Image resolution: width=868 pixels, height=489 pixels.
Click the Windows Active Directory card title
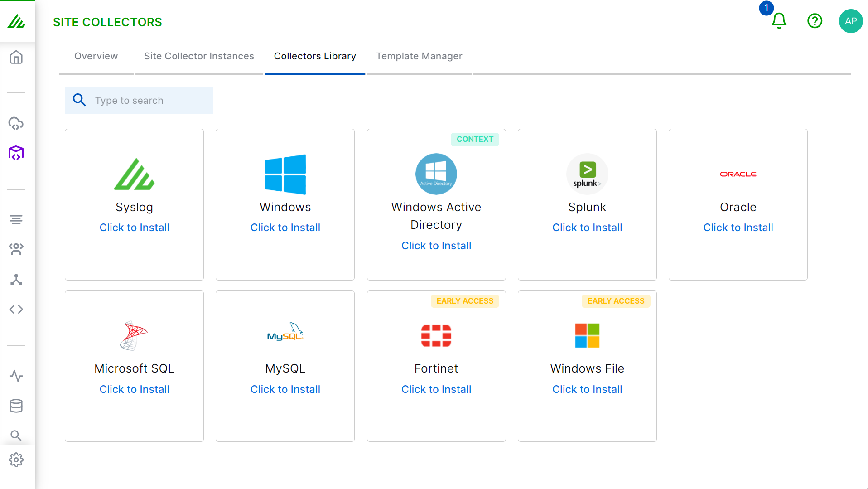click(x=436, y=216)
